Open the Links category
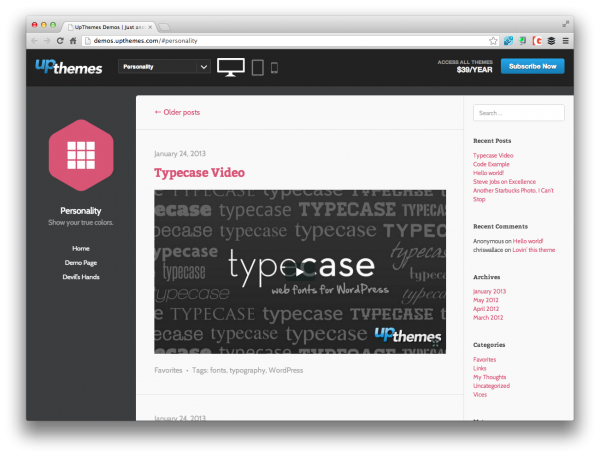600x457 pixels. [479, 368]
